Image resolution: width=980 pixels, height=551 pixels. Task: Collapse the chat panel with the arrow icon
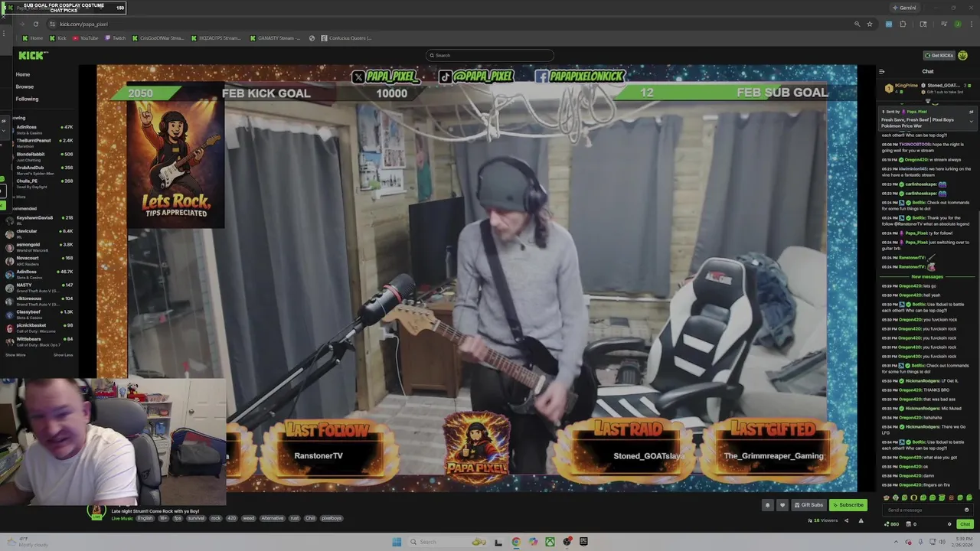click(881, 71)
